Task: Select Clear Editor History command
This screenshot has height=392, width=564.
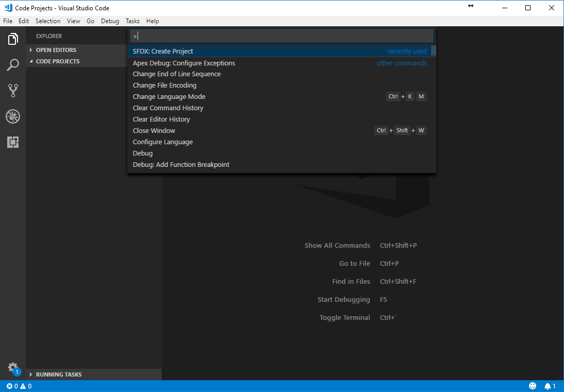Action: coord(282,120)
